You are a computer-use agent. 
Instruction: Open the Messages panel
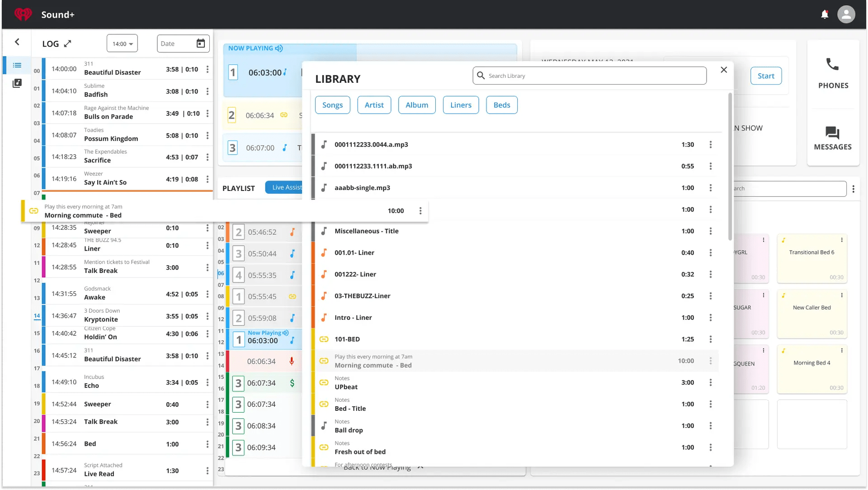[x=832, y=138]
